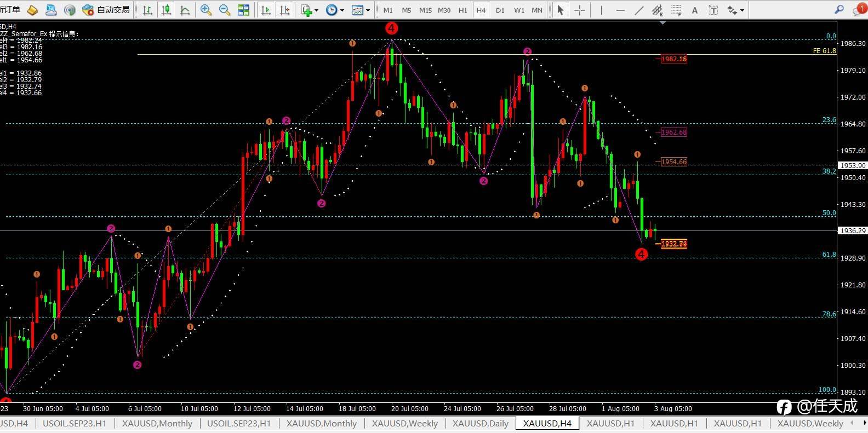868x433 pixels.
Task: Click the 1953.90 price scale tag
Action: pos(853,165)
